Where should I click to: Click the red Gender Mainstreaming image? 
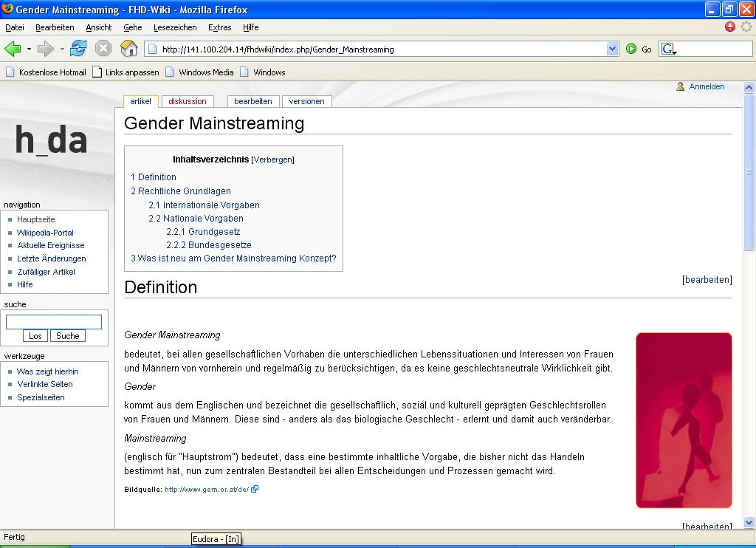[684, 420]
